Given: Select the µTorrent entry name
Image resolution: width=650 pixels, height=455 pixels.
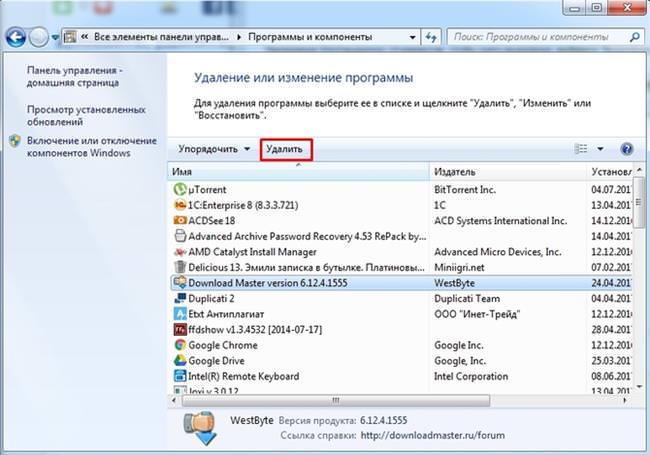Looking at the screenshot, I should coord(207,190).
